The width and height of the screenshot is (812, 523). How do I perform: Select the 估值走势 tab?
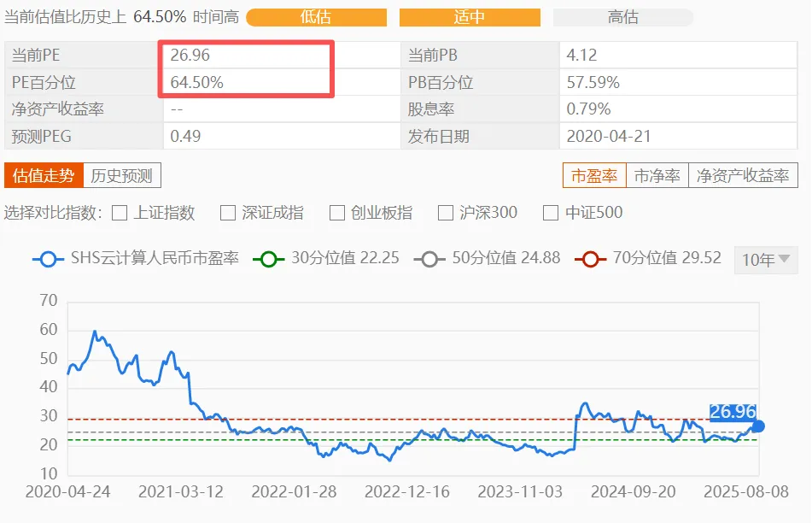click(x=44, y=176)
